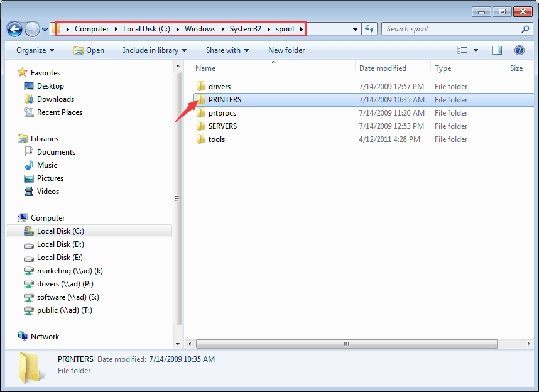Toggle the preview pane icon

click(x=497, y=50)
